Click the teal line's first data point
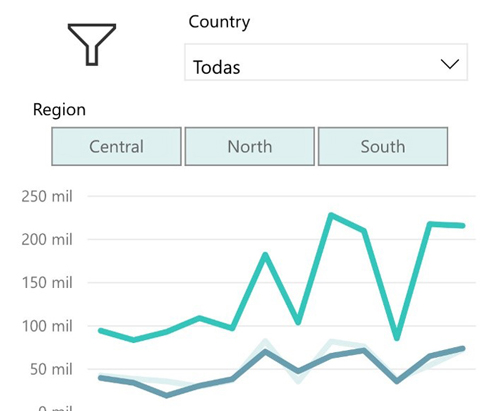 coord(101,331)
